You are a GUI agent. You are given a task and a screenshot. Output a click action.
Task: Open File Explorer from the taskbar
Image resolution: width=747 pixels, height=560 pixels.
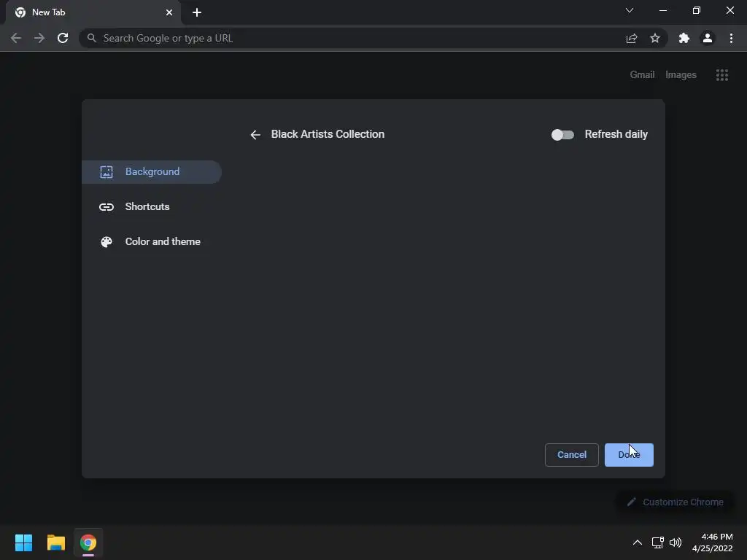(x=55, y=542)
